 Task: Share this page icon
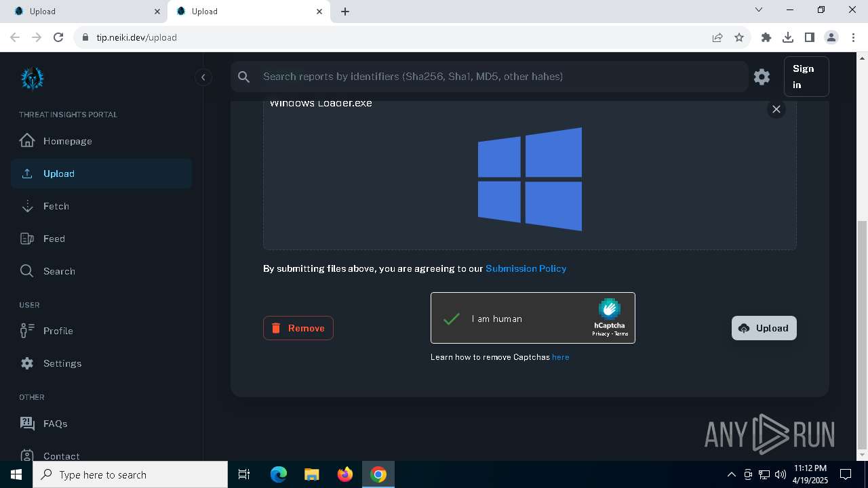[x=717, y=37]
